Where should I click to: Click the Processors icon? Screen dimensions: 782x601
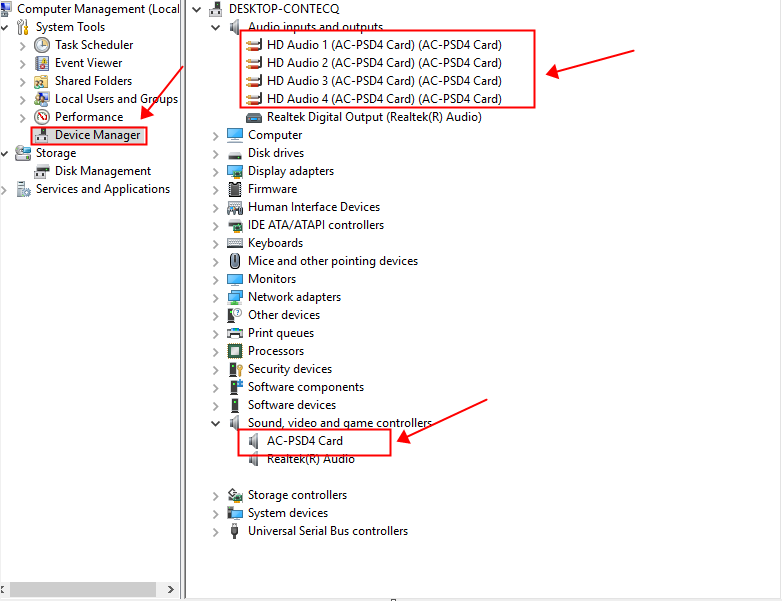click(x=235, y=351)
